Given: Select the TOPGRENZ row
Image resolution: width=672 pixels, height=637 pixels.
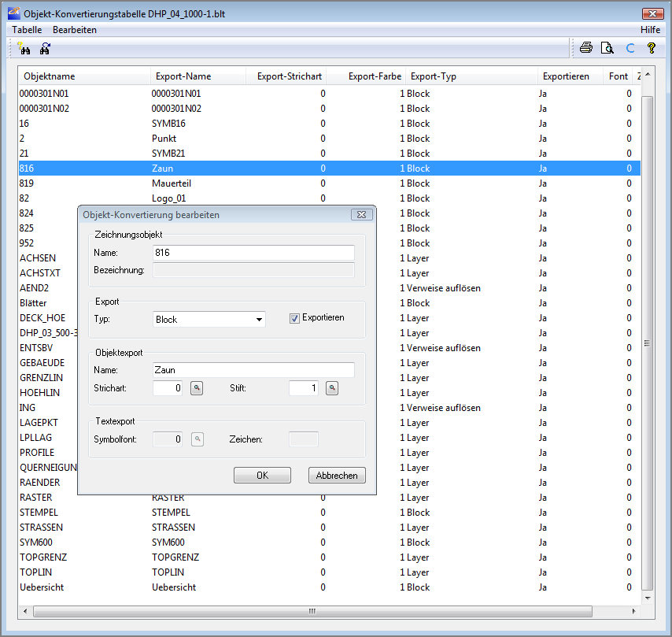Looking at the screenshot, I should coord(330,557).
